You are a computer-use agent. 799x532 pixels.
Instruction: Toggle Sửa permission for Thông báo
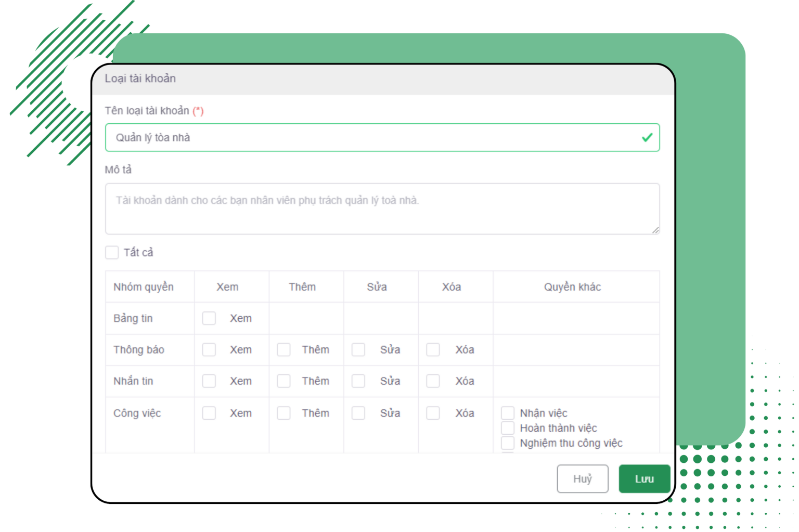coord(358,349)
